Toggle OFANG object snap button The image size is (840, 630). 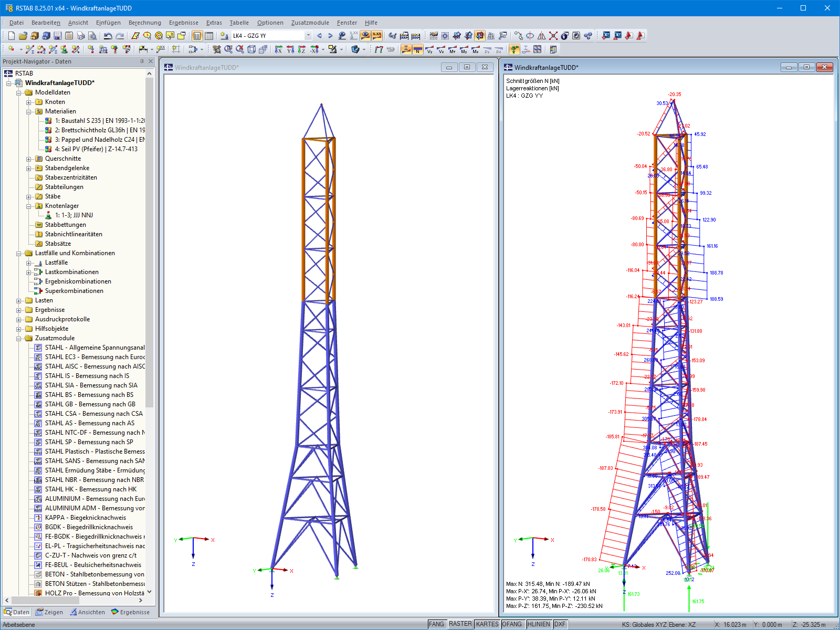[x=512, y=624]
